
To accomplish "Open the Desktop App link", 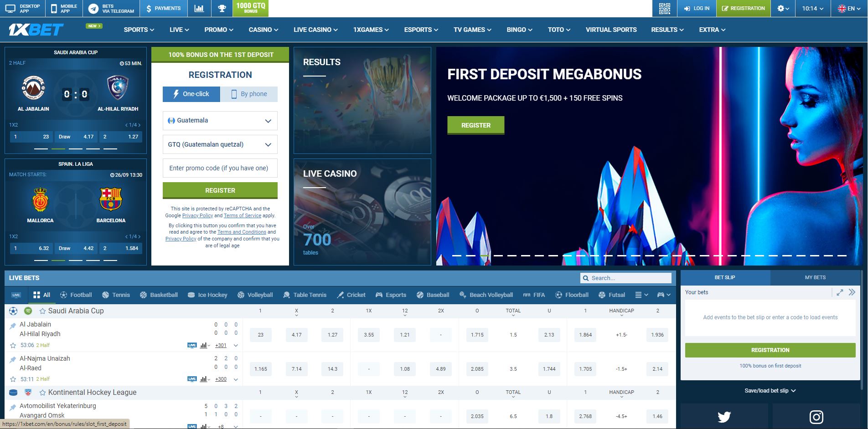I will [x=23, y=8].
